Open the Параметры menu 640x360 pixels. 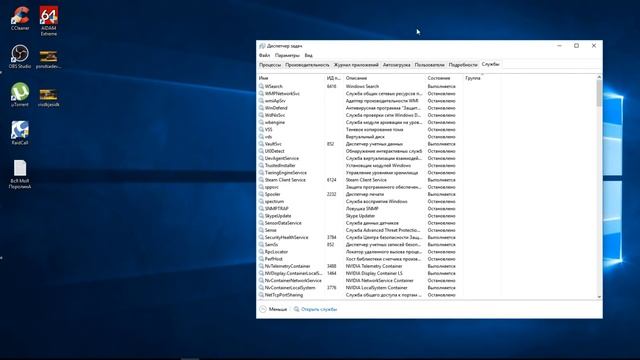287,55
